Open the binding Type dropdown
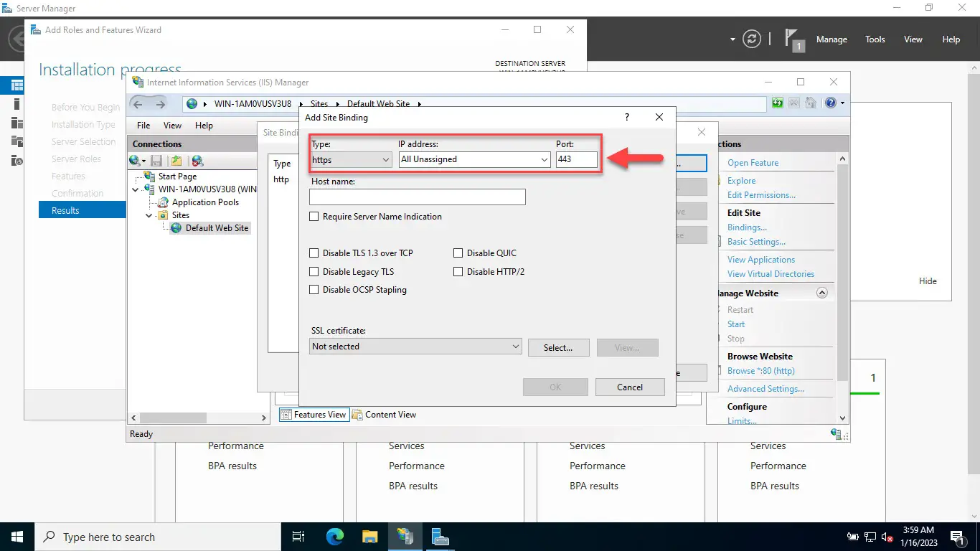Image resolution: width=980 pixels, height=551 pixels. [x=351, y=160]
